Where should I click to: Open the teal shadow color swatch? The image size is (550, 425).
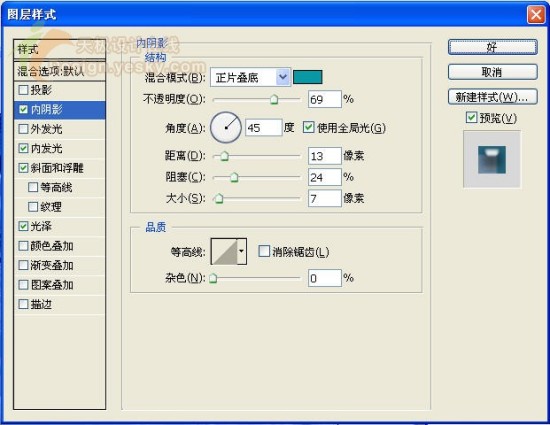coord(308,77)
